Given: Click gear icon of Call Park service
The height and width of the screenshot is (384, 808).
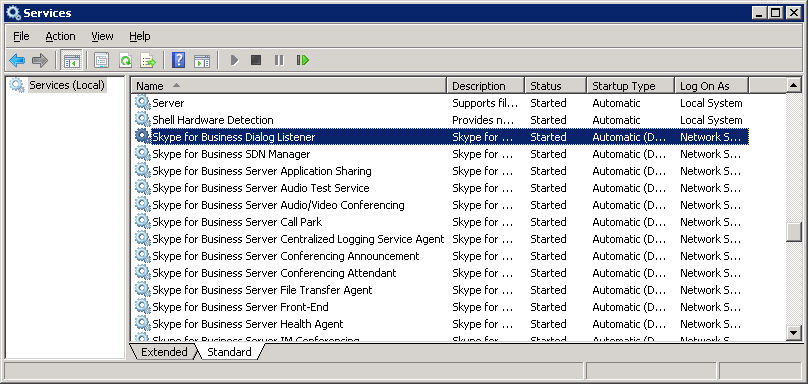Looking at the screenshot, I should click(x=143, y=222).
